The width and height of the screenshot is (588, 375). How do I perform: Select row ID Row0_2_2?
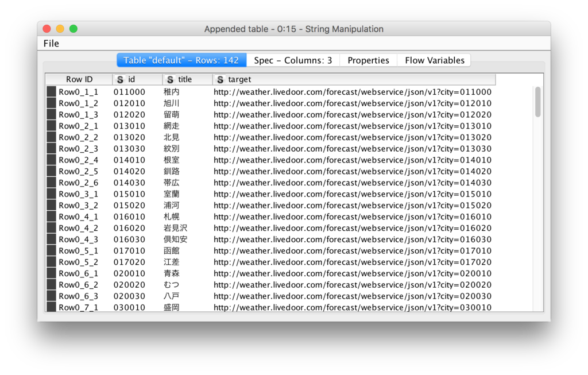coord(78,137)
